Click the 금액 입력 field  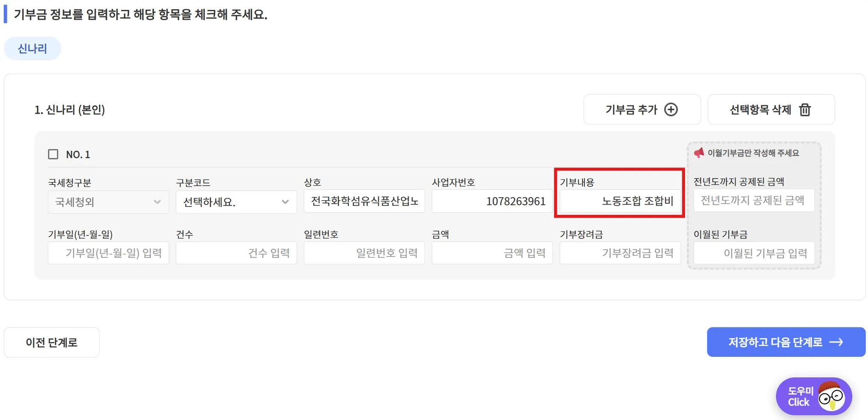click(x=492, y=253)
